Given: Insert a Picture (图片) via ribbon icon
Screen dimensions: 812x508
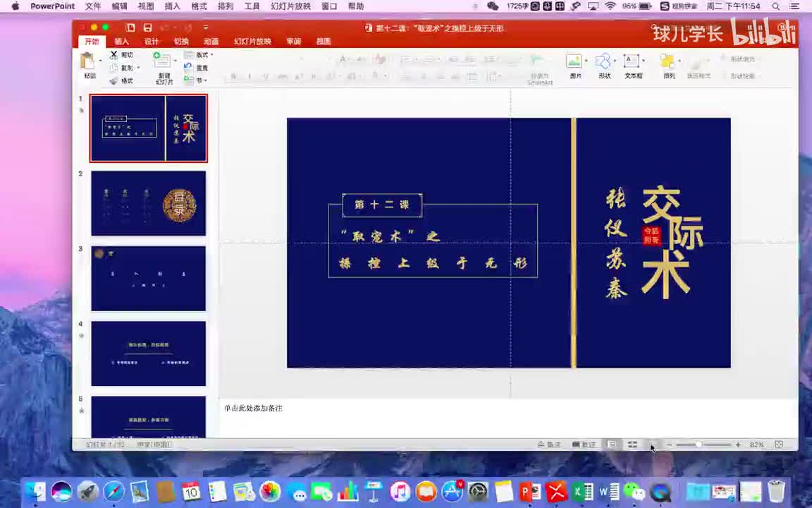Looking at the screenshot, I should tap(574, 61).
